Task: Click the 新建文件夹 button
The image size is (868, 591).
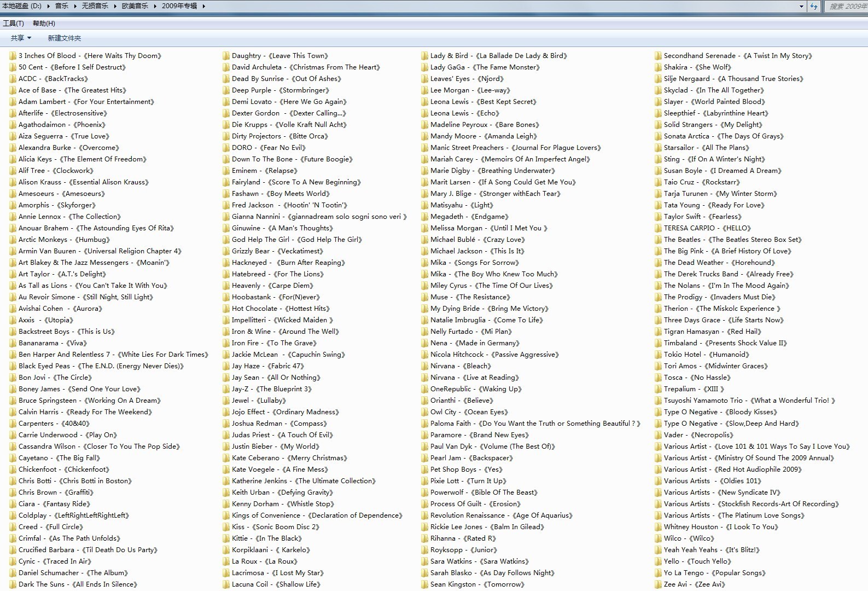Action: (x=64, y=38)
